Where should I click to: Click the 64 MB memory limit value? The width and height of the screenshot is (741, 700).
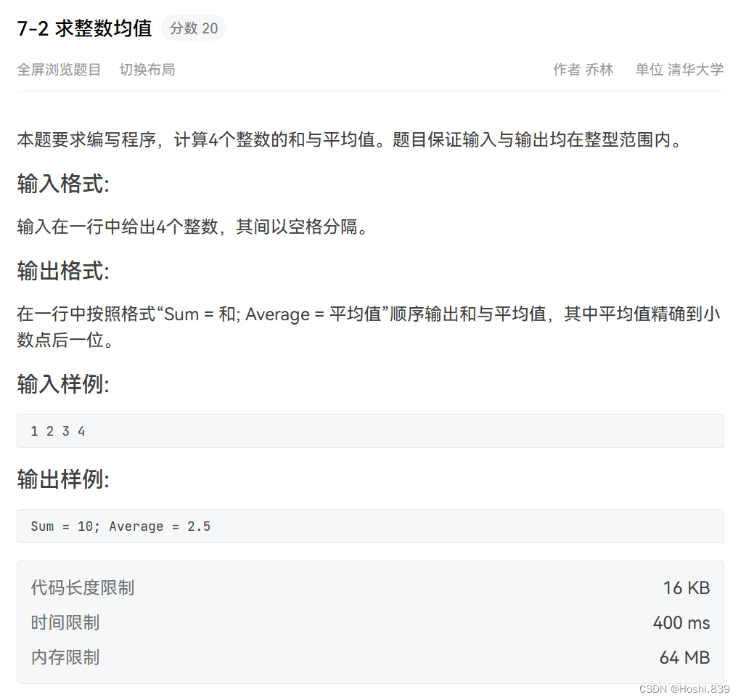[x=684, y=657]
